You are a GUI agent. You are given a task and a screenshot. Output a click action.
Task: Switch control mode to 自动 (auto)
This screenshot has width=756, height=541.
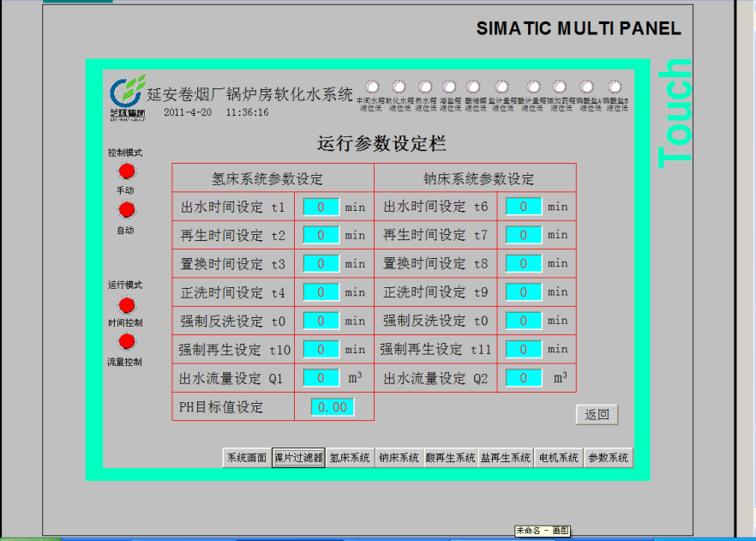coord(127,211)
